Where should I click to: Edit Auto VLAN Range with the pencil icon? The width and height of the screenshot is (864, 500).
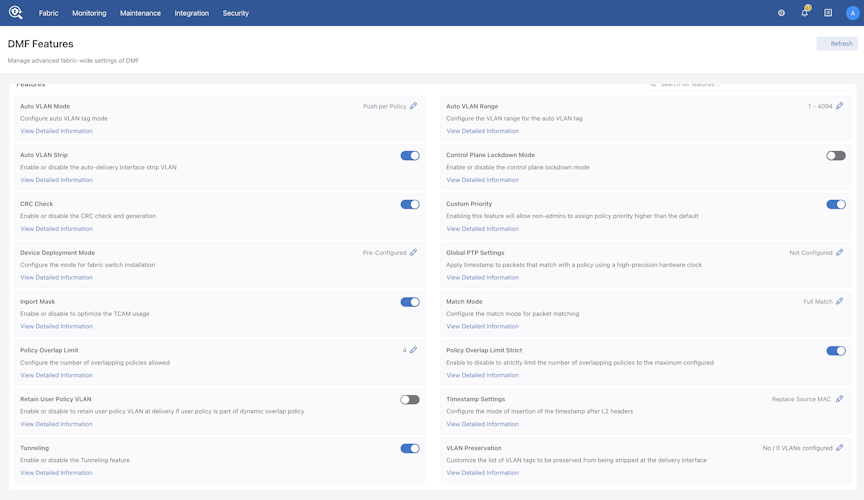point(840,106)
